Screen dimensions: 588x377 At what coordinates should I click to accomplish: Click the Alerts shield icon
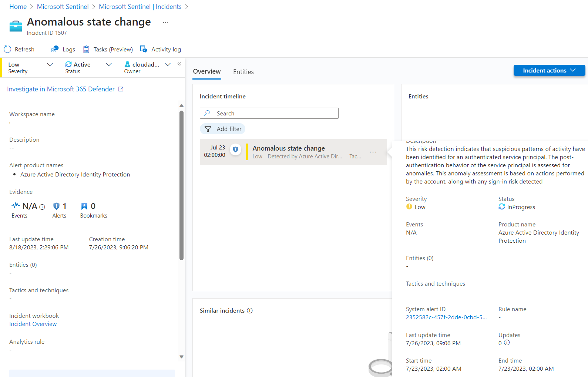tap(56, 206)
